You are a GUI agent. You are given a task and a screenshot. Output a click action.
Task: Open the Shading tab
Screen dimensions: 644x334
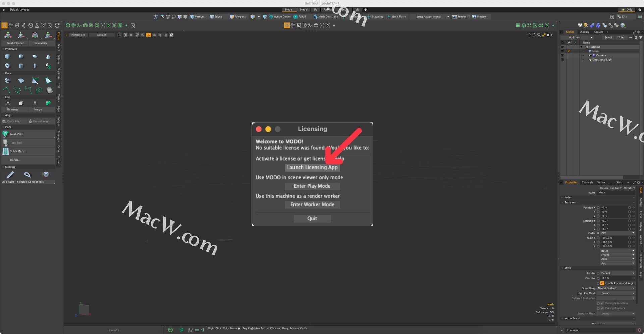tap(584, 32)
